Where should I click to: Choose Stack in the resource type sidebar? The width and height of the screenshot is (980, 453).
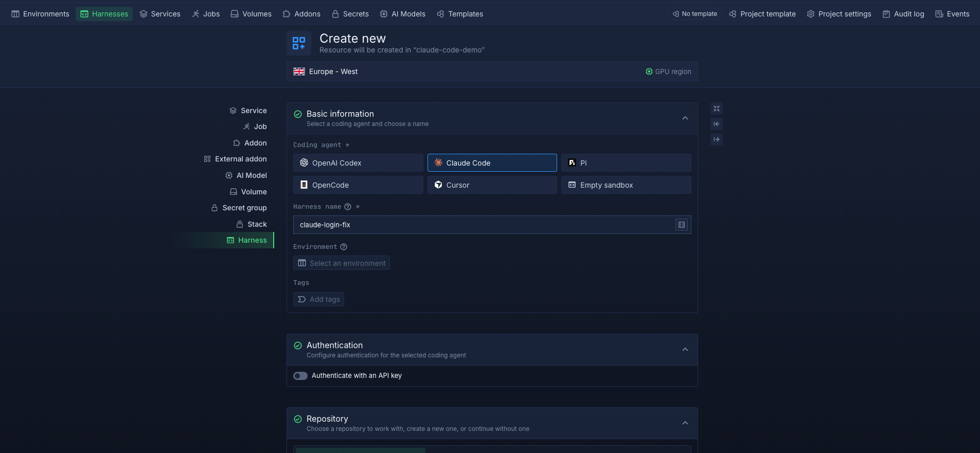[252, 224]
